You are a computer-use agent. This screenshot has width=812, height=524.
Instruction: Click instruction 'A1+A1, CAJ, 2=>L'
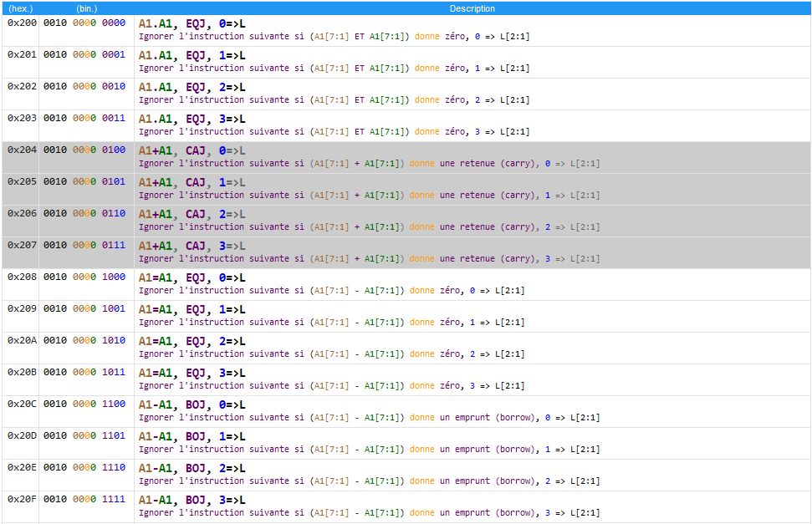pyautogui.click(x=192, y=214)
